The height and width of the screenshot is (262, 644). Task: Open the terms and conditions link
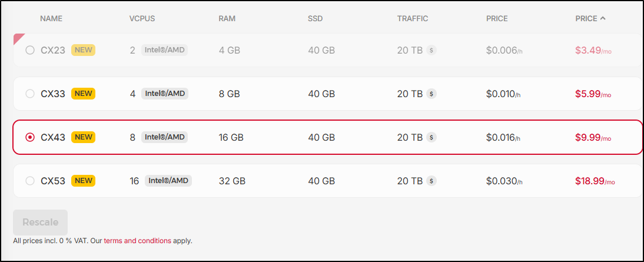138,241
